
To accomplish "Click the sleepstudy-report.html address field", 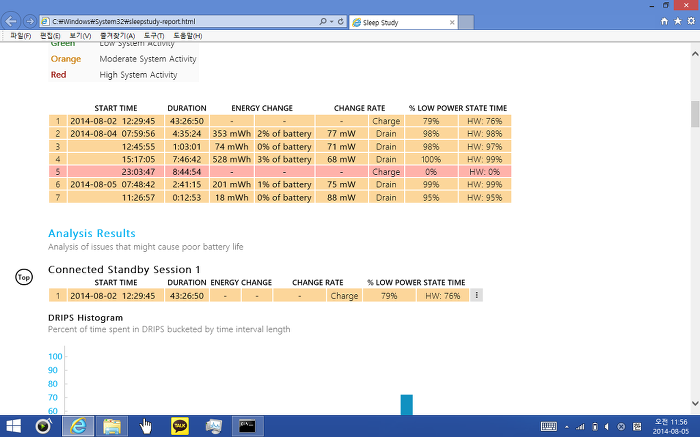I will (x=180, y=20).
